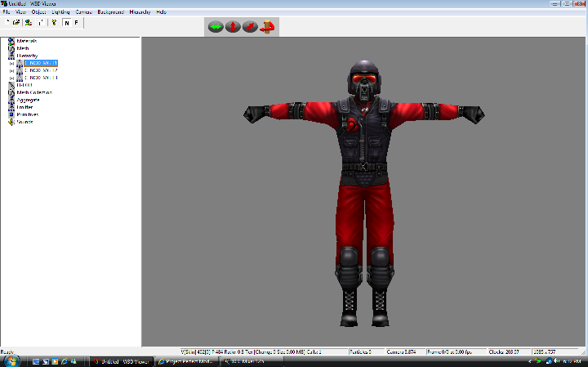588x367 pixels.
Task: Open the Object menu
Action: click(x=38, y=12)
